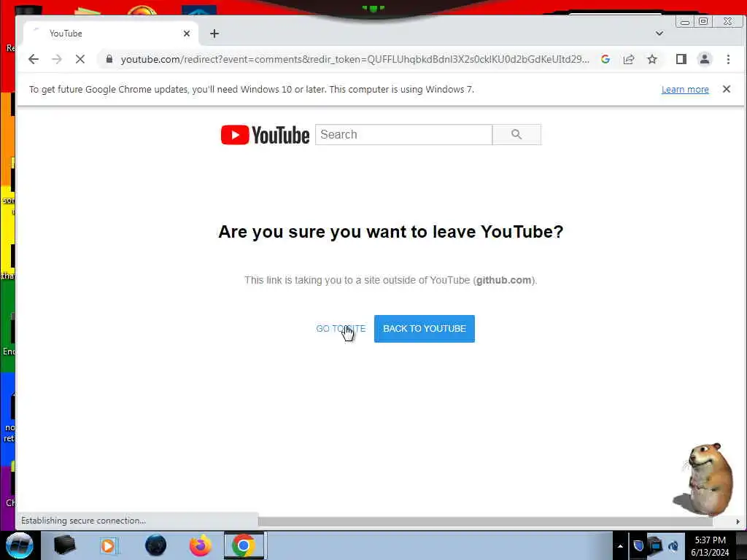Click GO TO SITE link
The image size is (747, 560).
(341, 329)
